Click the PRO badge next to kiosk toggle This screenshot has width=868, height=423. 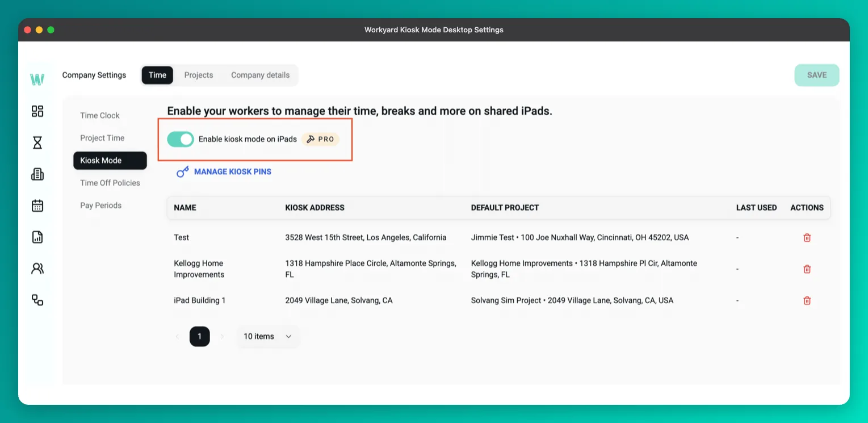pos(320,139)
